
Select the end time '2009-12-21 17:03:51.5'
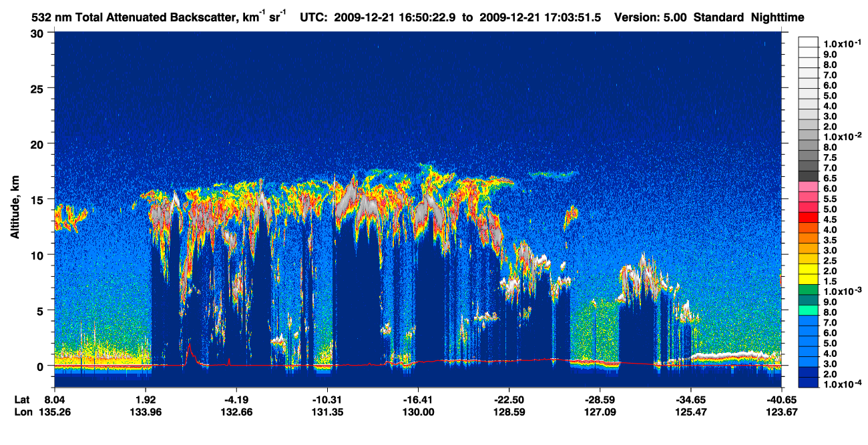(x=539, y=17)
